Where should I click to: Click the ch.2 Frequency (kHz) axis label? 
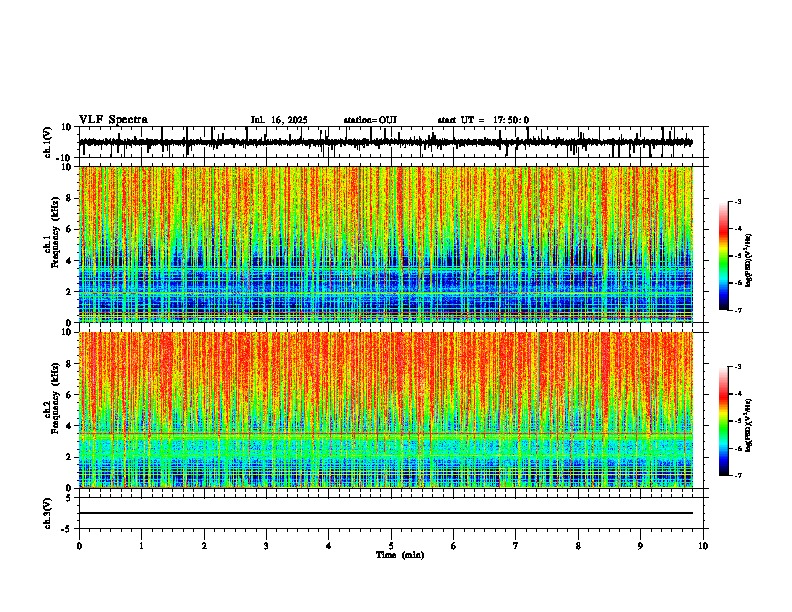(51, 398)
